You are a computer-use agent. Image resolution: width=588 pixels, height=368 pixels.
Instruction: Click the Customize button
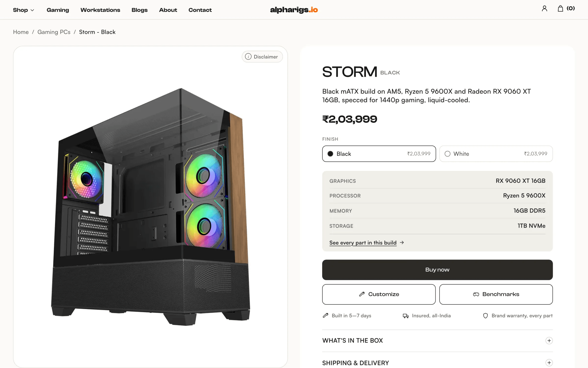pos(379,294)
